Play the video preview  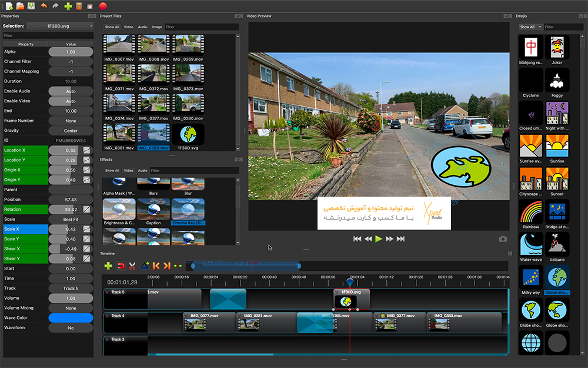379,239
